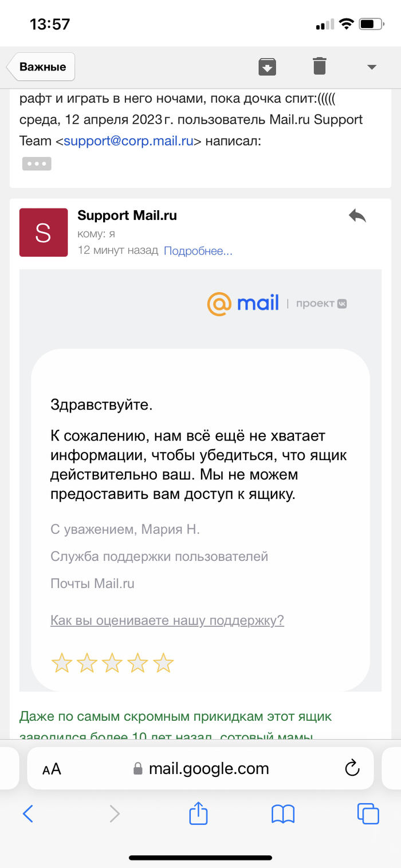Reply using the arrow icon
The image size is (401, 868).
[x=357, y=216]
